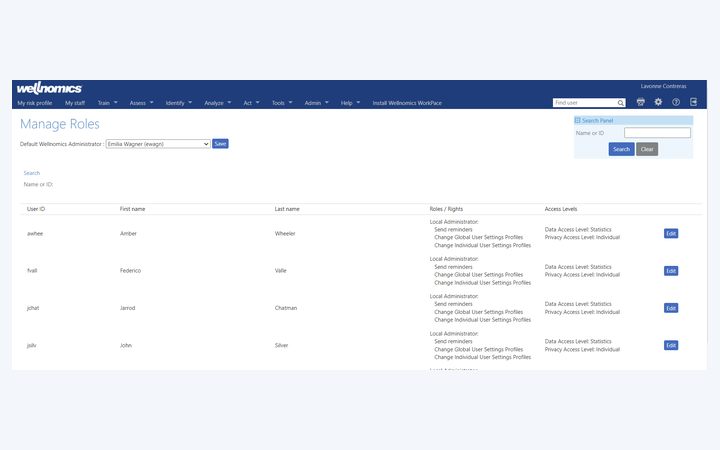The image size is (720, 450).
Task: Click the blue Search button
Action: point(621,149)
